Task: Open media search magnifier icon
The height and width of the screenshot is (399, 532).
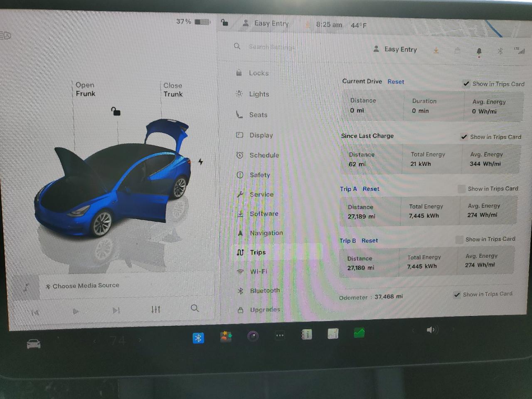Action: point(195,308)
